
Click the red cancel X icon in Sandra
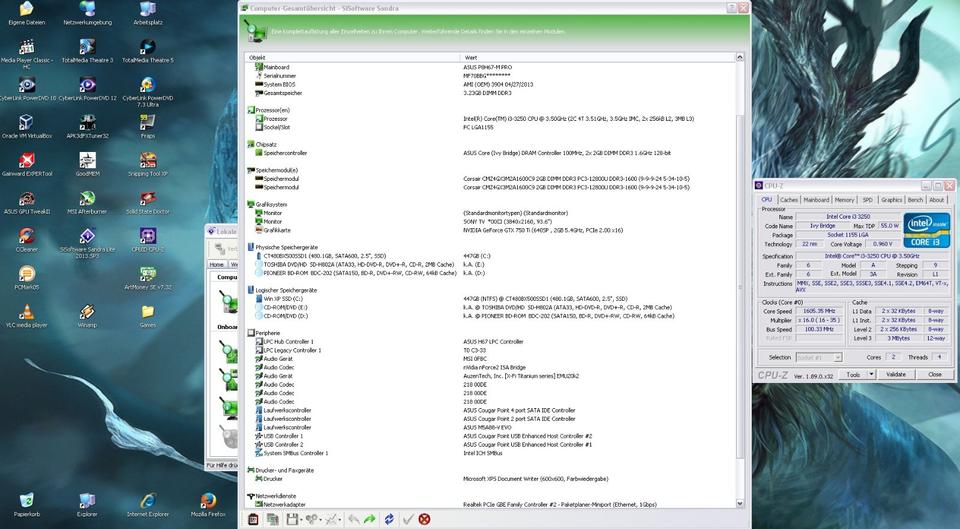click(424, 519)
